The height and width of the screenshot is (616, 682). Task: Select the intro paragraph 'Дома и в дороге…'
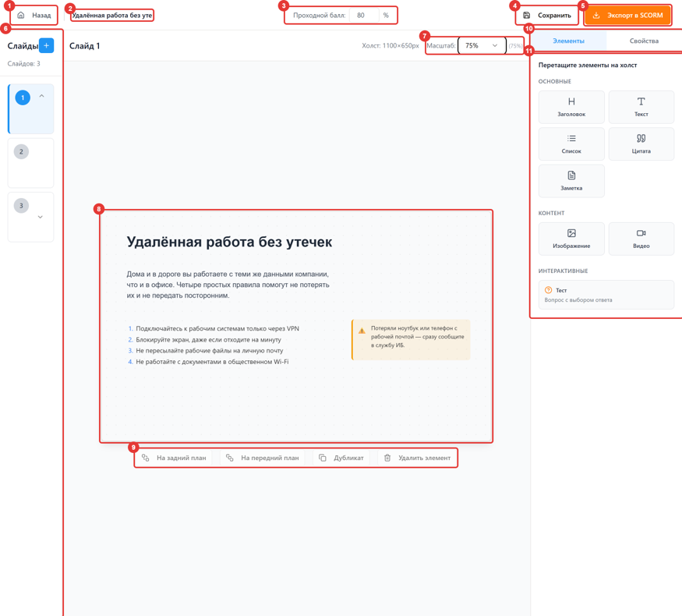[x=228, y=285]
